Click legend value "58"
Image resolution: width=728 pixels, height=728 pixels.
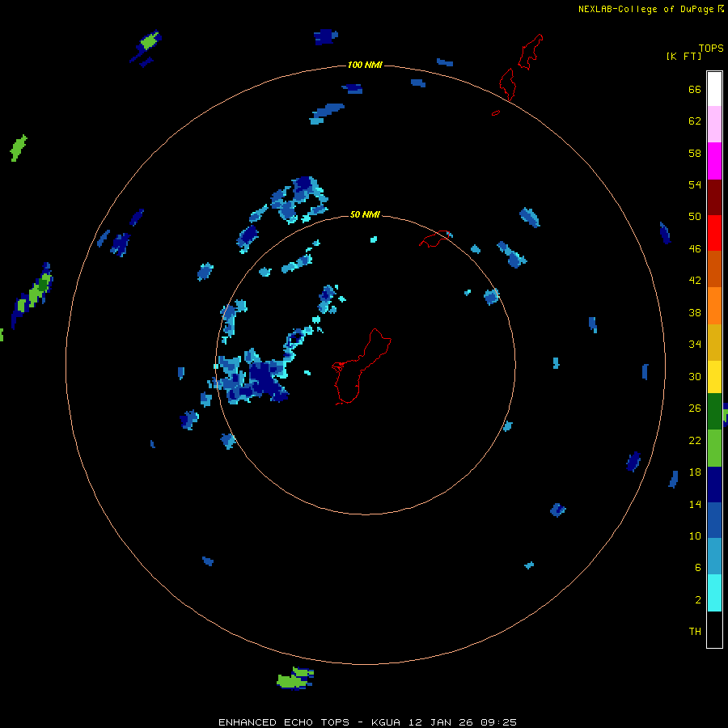pyautogui.click(x=695, y=153)
